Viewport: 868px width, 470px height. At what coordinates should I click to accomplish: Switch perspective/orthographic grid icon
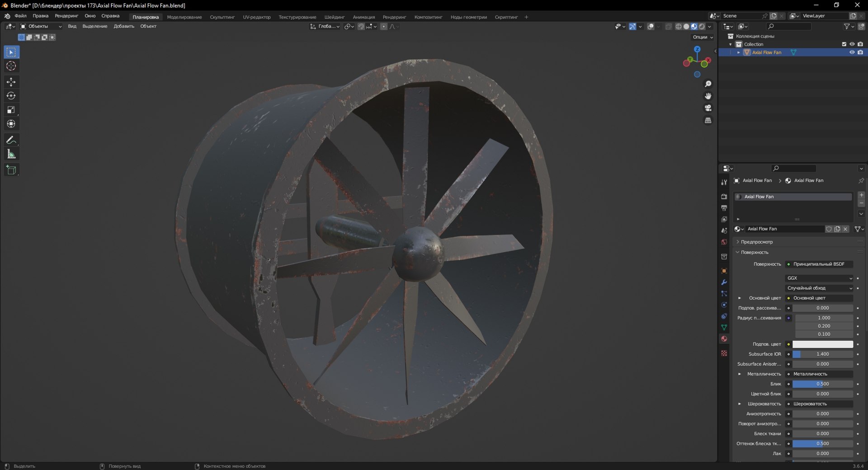coord(708,120)
